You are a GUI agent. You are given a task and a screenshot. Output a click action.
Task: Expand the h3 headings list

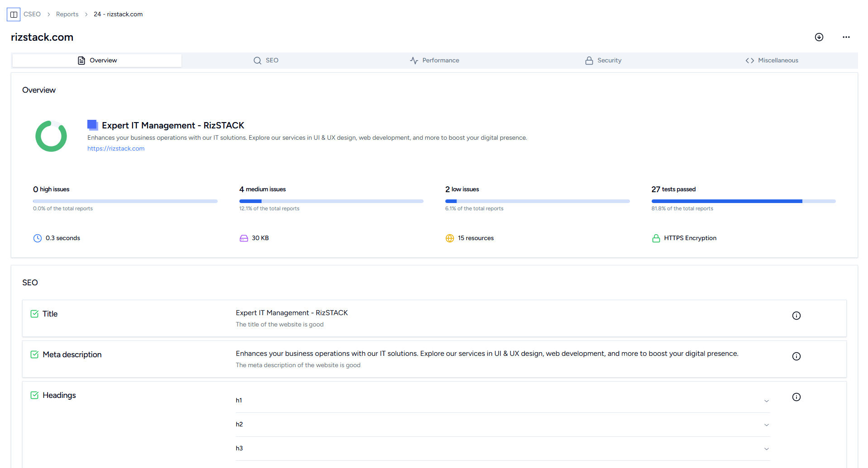[x=503, y=449]
